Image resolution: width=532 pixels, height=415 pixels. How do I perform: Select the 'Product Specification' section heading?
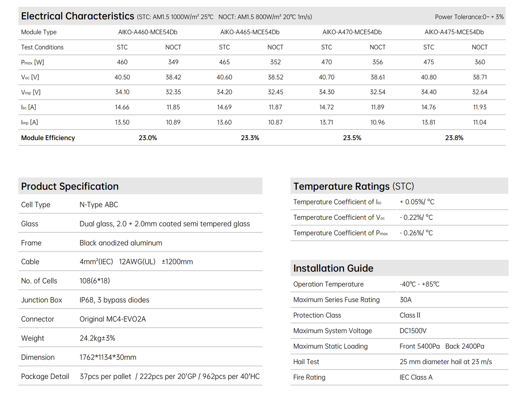[x=70, y=186]
